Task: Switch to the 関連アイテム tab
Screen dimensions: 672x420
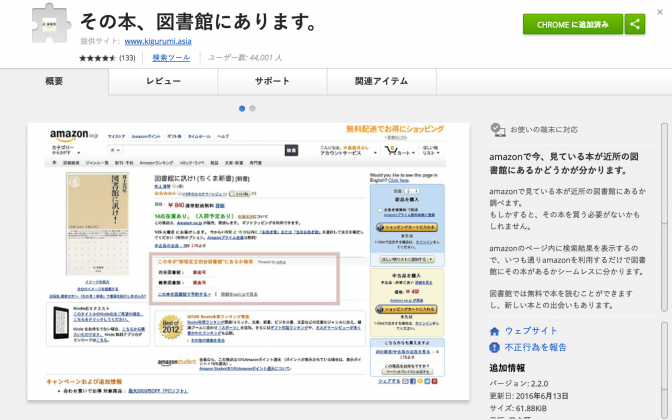Action: point(382,81)
